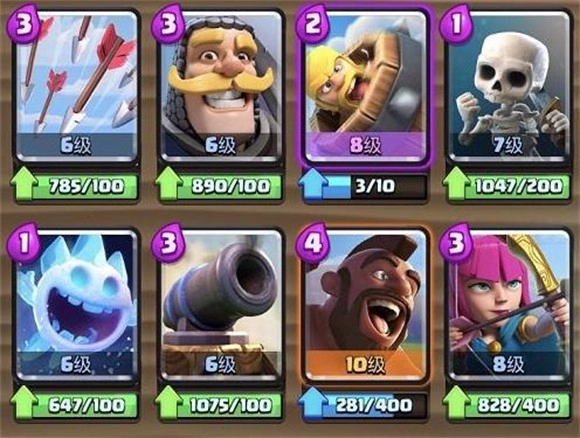The image size is (580, 438).
Task: Click the 10级 level label on Hog Rider
Action: (365, 365)
